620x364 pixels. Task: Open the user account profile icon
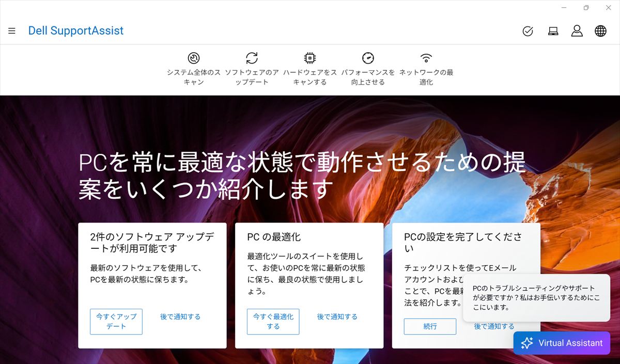click(577, 31)
